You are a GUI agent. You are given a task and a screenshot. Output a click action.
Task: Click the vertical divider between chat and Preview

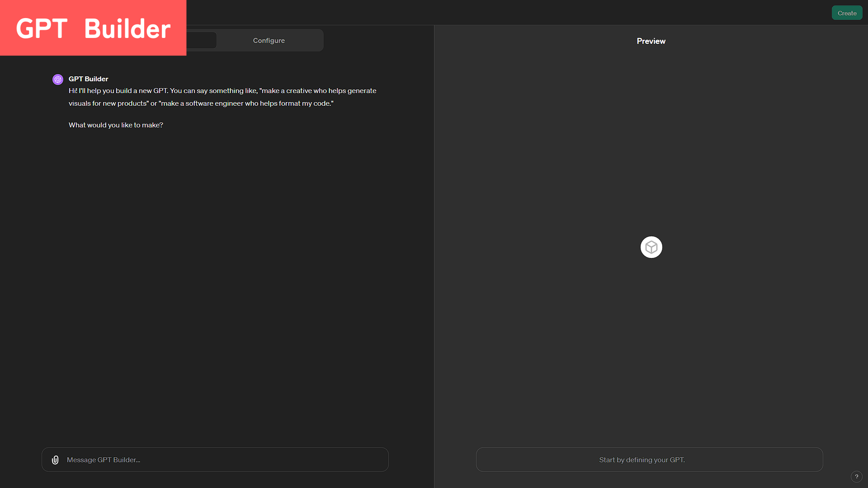click(x=434, y=253)
